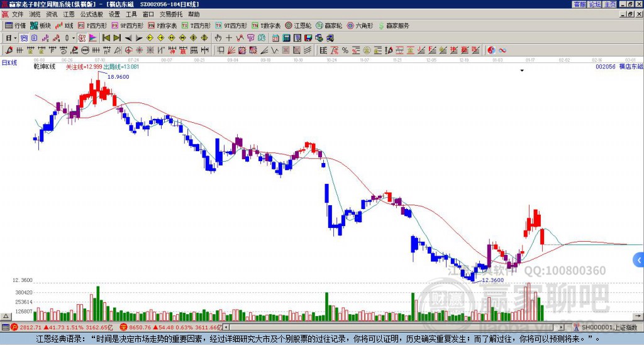Image resolution: width=644 pixels, height=345 pixels.
Task: Select the Gann fan angle lines tool
Action: (231, 50)
